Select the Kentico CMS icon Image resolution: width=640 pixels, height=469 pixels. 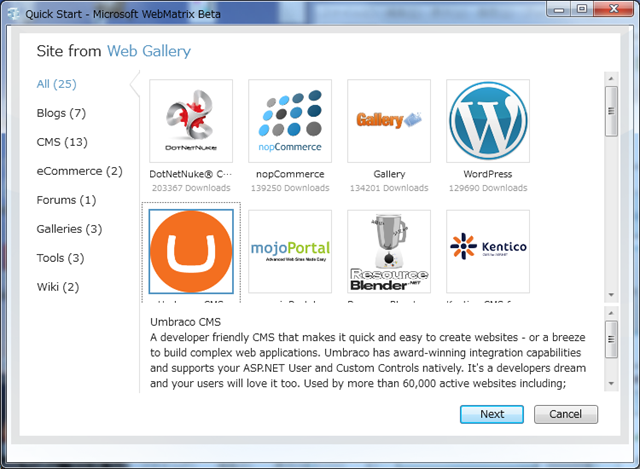488,251
